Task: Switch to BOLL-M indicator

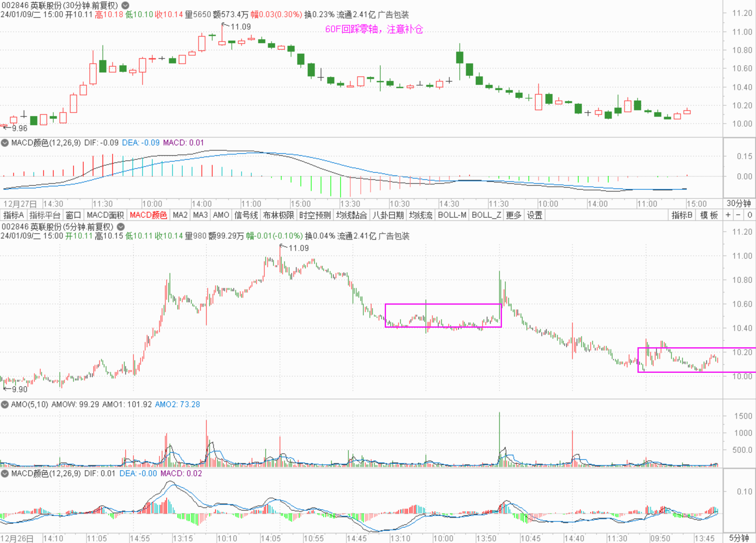Action: click(452, 215)
